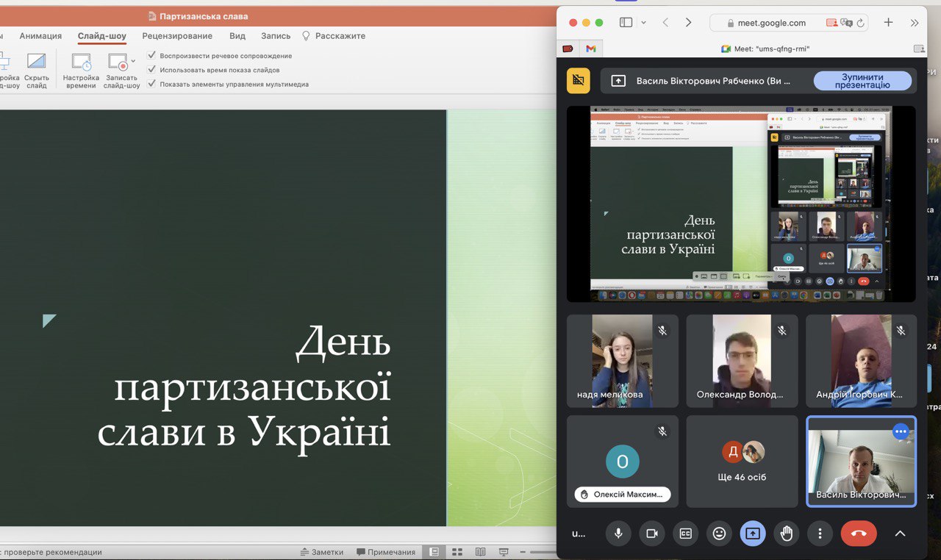This screenshot has width=941, height=560.
Task: Expand the Meet bottom panel chevron
Action: pos(900,534)
